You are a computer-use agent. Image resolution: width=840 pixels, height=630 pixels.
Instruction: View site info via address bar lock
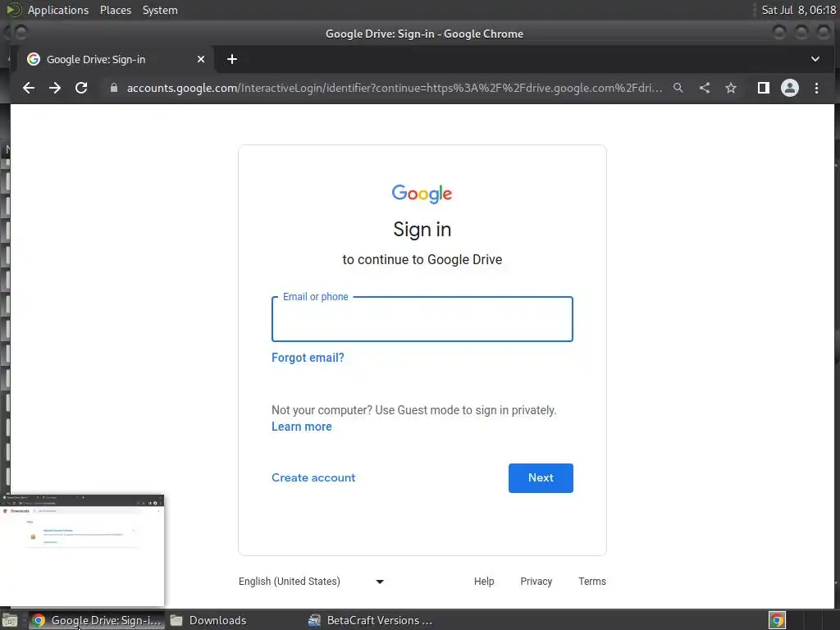pos(113,88)
